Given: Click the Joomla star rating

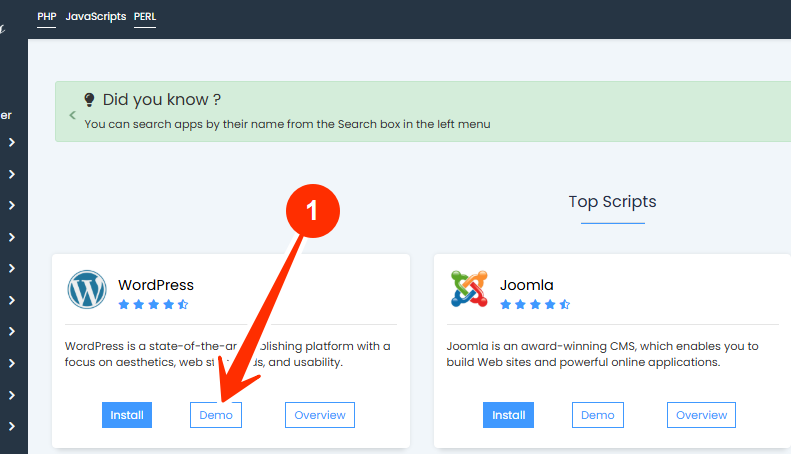Looking at the screenshot, I should click(535, 304).
